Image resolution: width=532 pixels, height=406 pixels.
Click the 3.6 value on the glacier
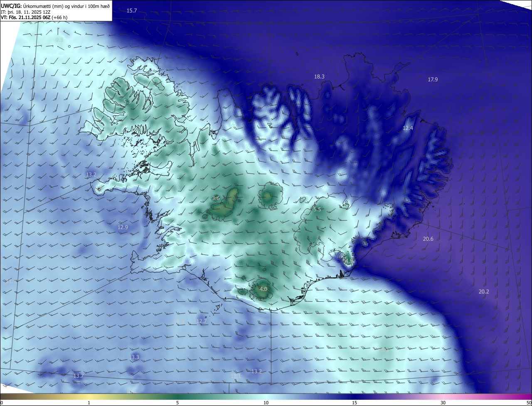tap(216, 198)
